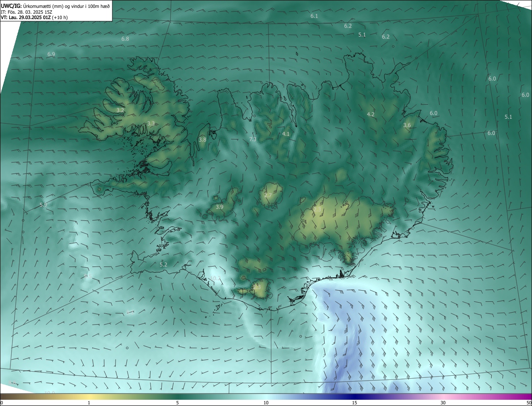The image size is (532, 406).
Task: Click the 10.2 value on the map
Action: point(215,279)
